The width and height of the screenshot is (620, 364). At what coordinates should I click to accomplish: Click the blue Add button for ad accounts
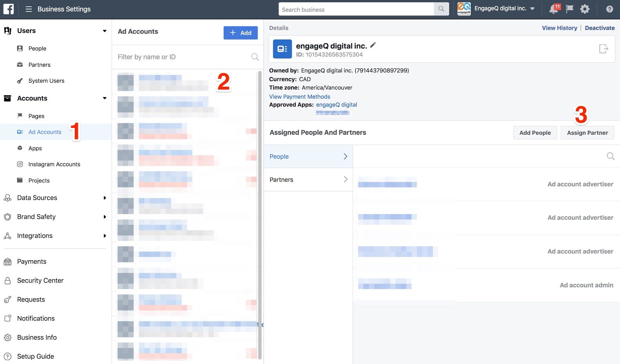[241, 33]
